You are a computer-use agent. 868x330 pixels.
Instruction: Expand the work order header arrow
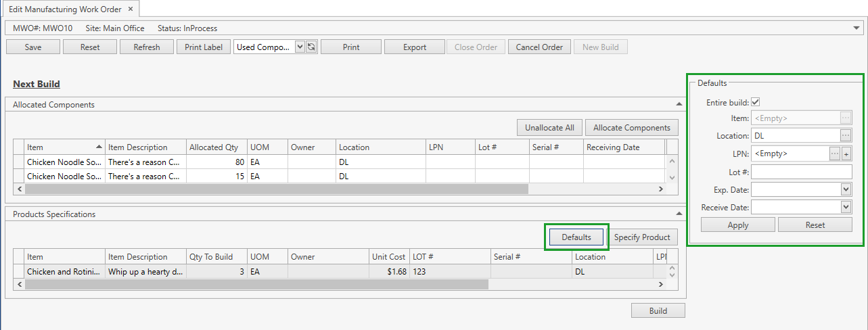pos(857,28)
